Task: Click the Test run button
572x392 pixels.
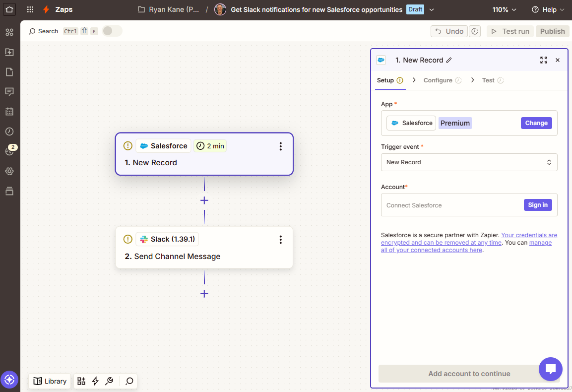Action: click(510, 31)
